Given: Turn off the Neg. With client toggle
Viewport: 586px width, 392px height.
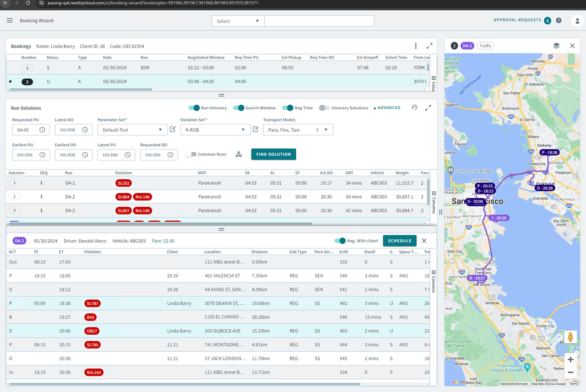Looking at the screenshot, I should click(340, 240).
